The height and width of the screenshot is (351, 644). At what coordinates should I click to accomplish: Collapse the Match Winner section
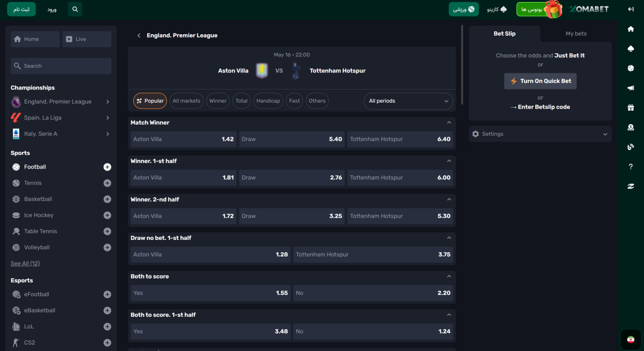(x=449, y=122)
